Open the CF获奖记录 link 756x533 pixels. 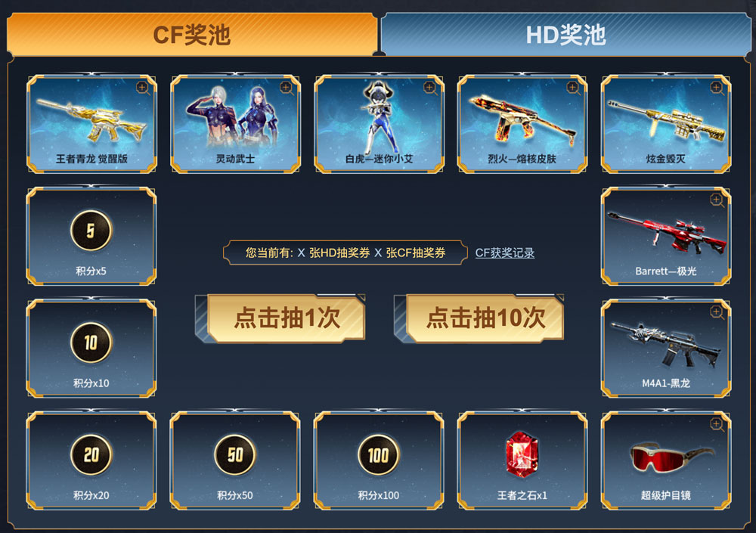point(505,253)
